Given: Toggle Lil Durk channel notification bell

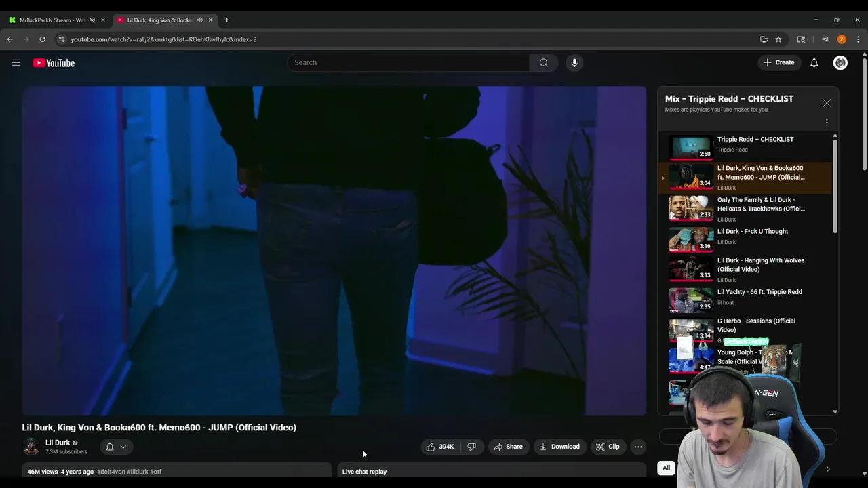Looking at the screenshot, I should (116, 447).
